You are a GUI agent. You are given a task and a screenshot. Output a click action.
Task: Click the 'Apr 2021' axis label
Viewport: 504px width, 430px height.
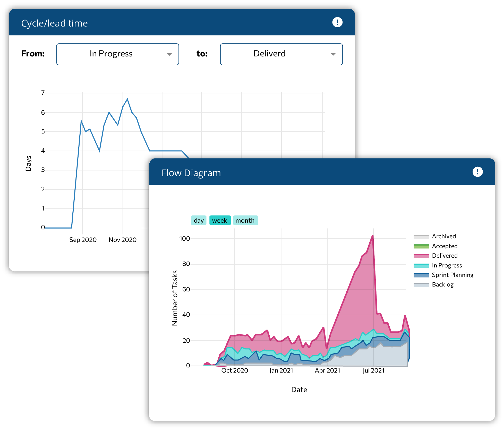coord(327,370)
